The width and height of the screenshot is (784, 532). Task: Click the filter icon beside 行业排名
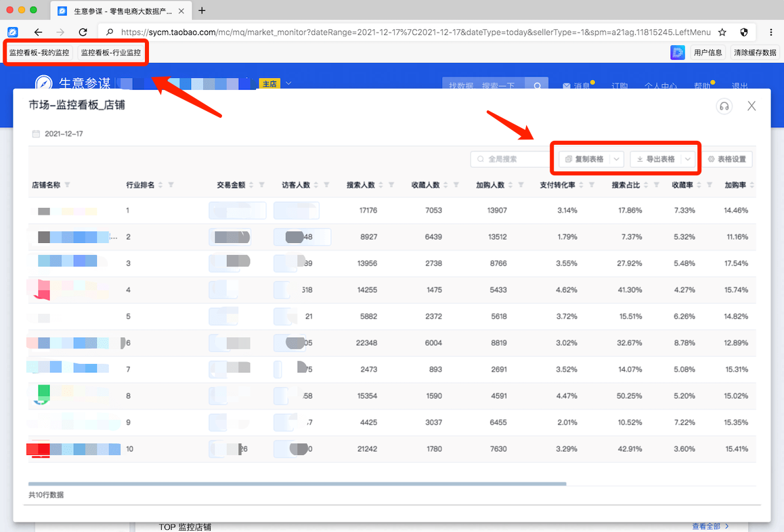click(171, 185)
